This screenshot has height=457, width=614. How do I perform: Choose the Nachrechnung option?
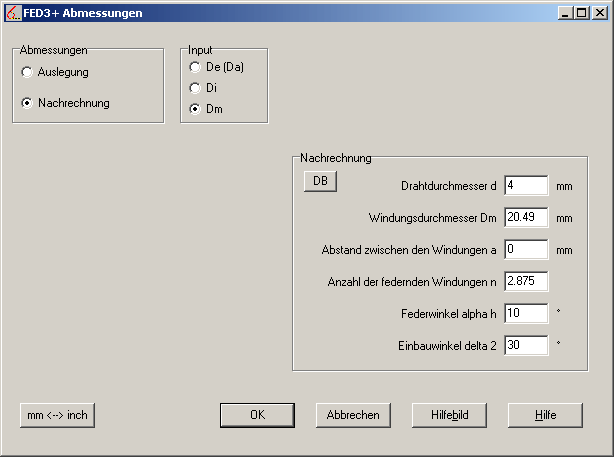tap(27, 103)
